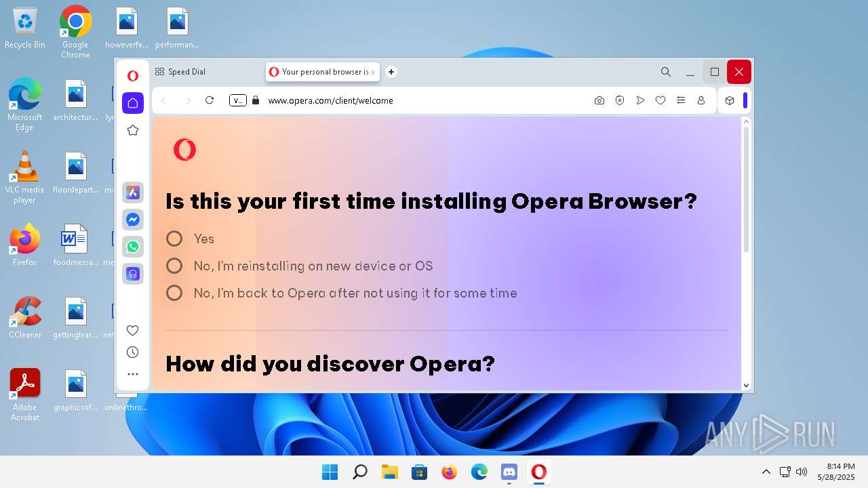
Task: Open ad blocker shield icon
Action: pyautogui.click(x=620, y=100)
